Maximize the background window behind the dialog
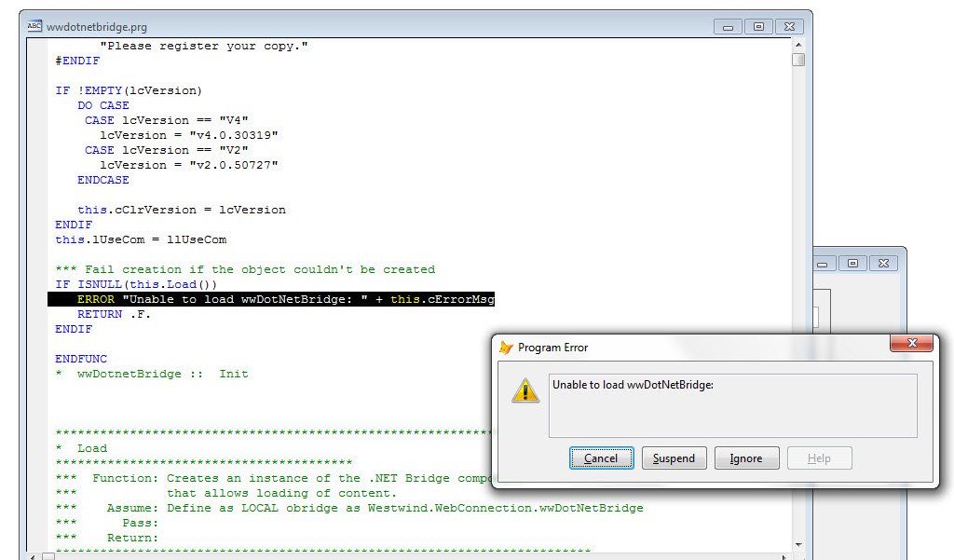Viewport: 954px width, 560px height. [852, 263]
